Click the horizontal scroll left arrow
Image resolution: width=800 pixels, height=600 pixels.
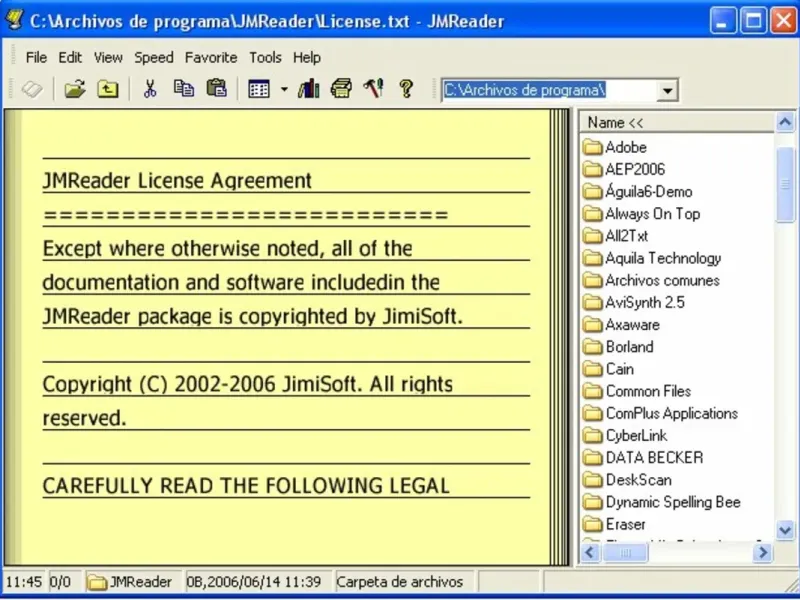tap(590, 552)
